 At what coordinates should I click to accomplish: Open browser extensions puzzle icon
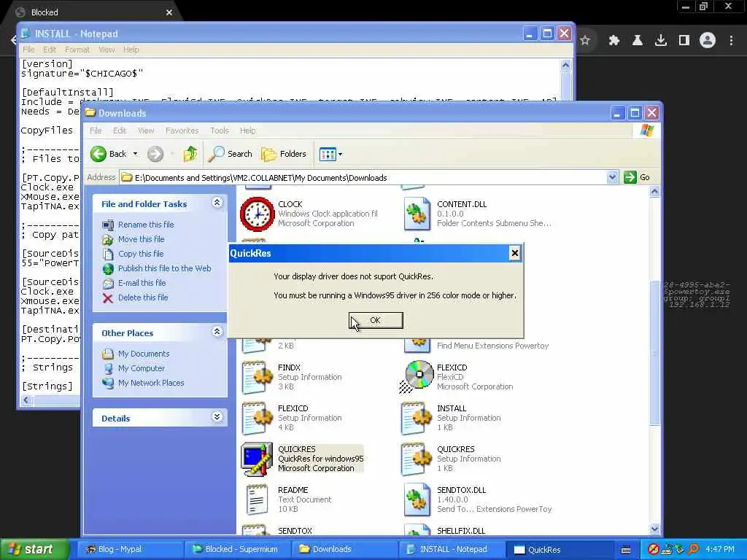pyautogui.click(x=614, y=41)
